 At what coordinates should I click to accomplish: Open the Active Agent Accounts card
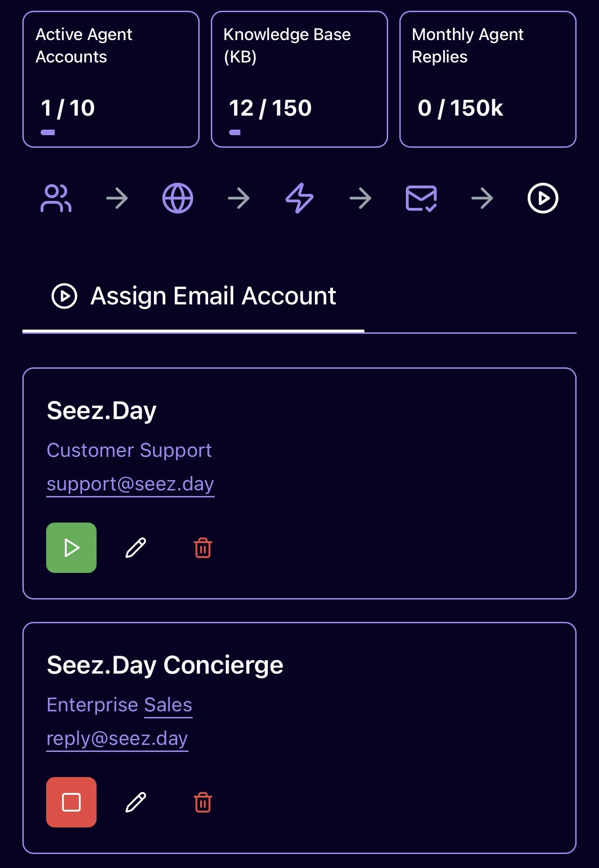pos(111,79)
